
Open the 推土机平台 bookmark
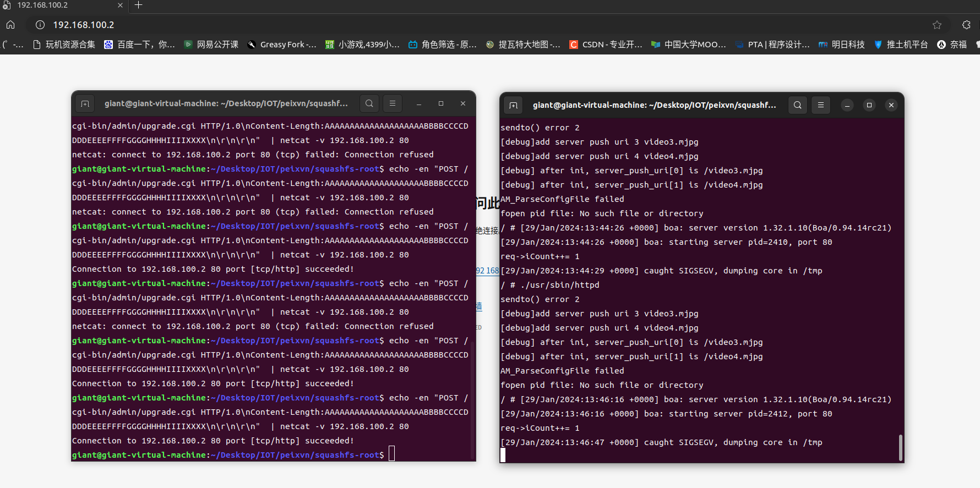click(x=901, y=45)
